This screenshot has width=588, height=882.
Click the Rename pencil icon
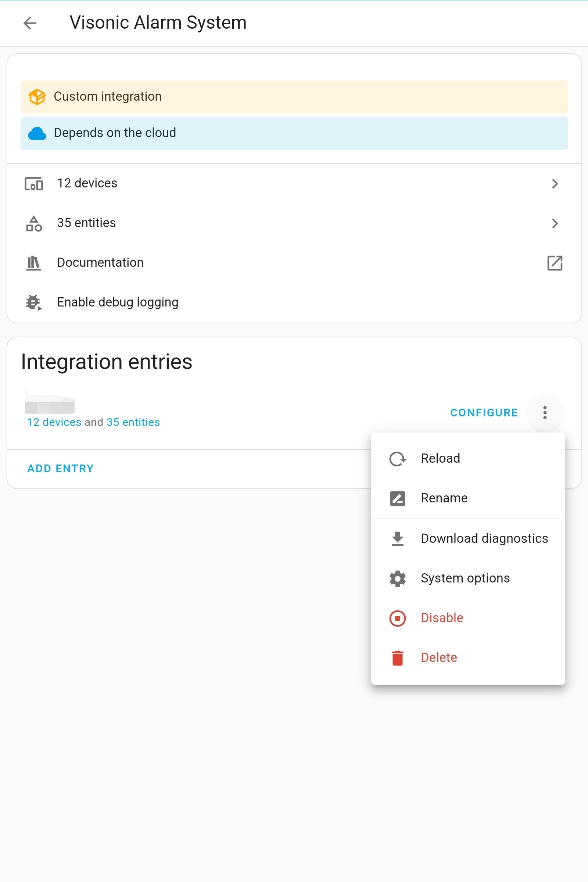tap(397, 498)
